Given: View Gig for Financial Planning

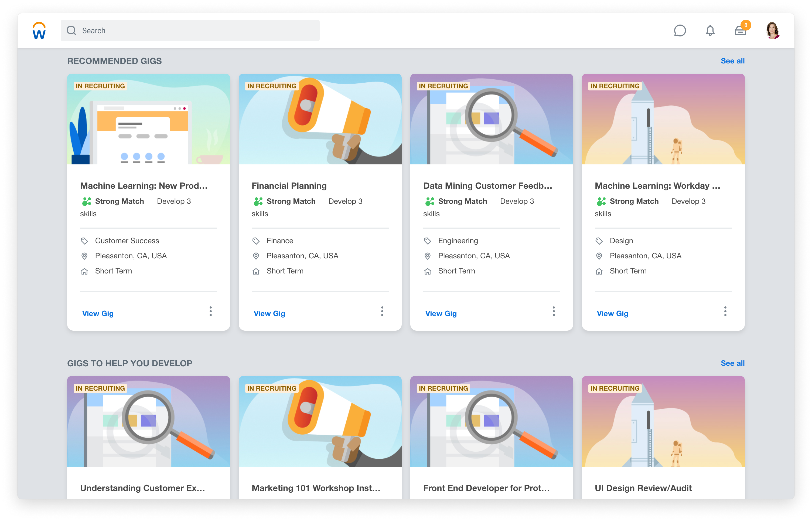Looking at the screenshot, I should (x=269, y=314).
